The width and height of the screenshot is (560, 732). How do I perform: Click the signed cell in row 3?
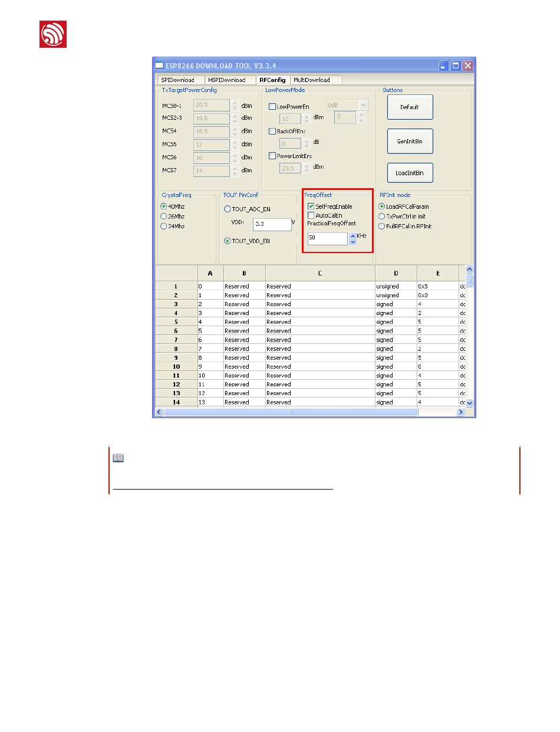[396, 304]
